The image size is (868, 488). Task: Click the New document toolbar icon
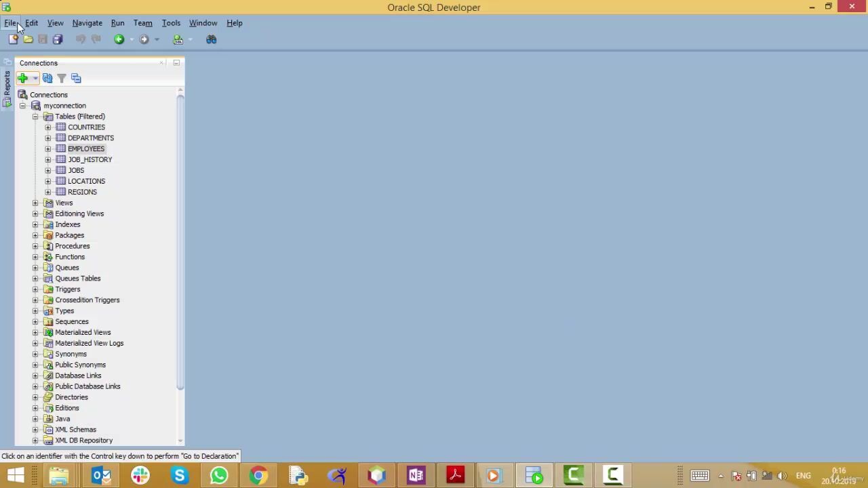13,39
